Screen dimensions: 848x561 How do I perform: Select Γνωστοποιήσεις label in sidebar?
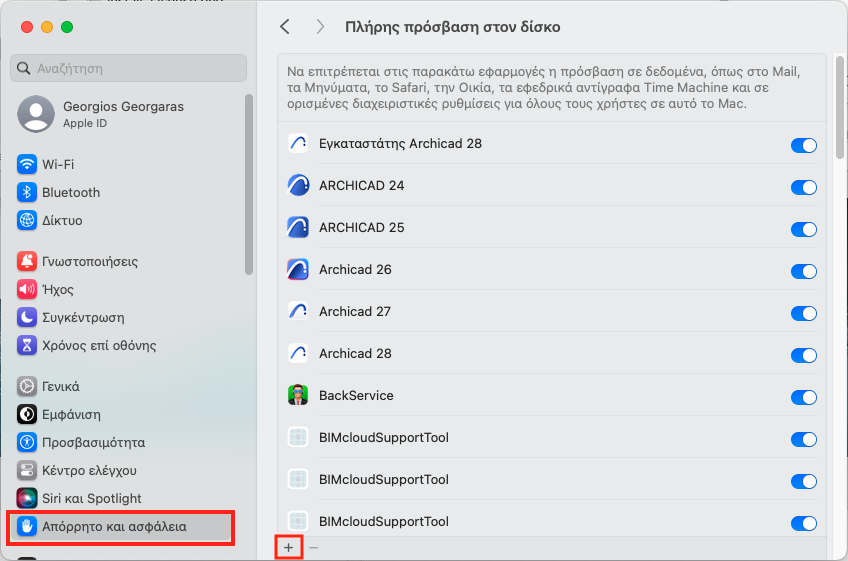pyautogui.click(x=90, y=262)
